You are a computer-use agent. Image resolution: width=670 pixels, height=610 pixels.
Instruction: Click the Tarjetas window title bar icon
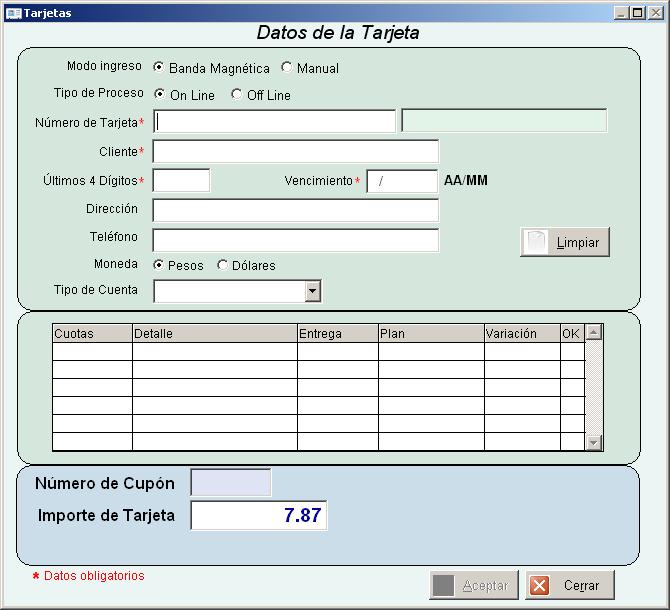(x=12, y=13)
